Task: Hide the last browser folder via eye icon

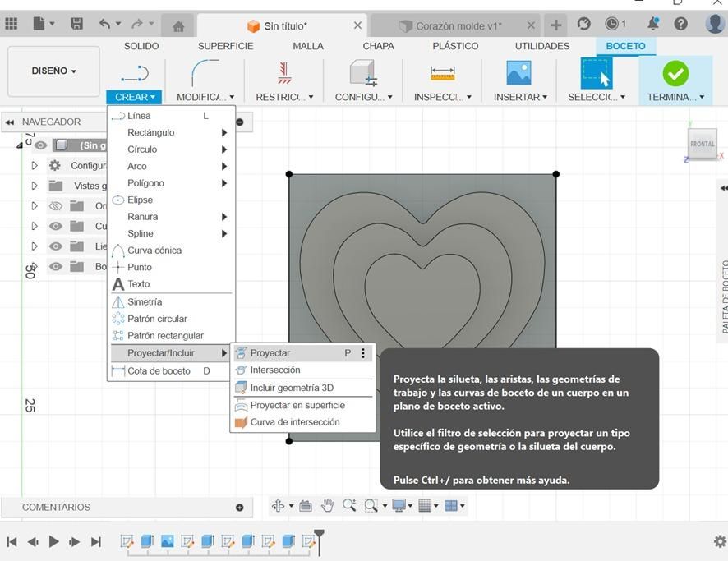Action: click(x=56, y=266)
